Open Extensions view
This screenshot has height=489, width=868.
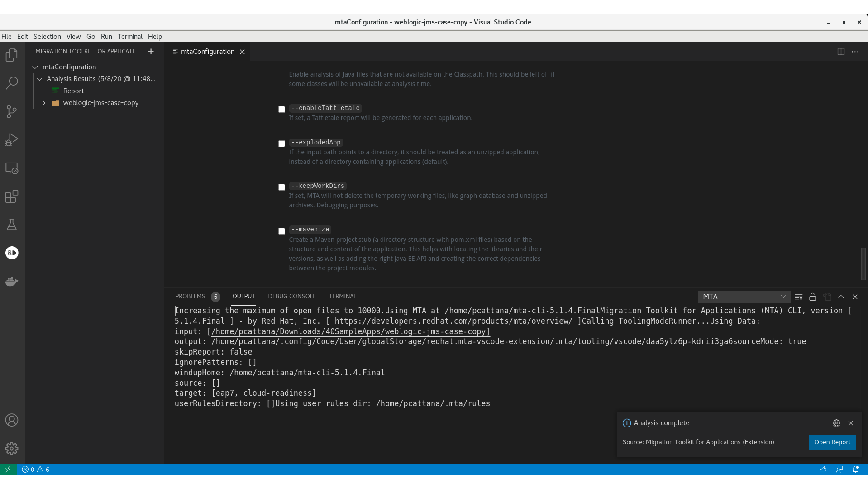12,197
